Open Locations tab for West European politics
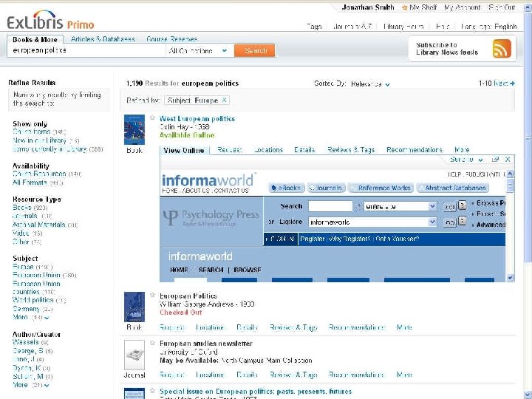The width and height of the screenshot is (532, 399). pos(268,149)
